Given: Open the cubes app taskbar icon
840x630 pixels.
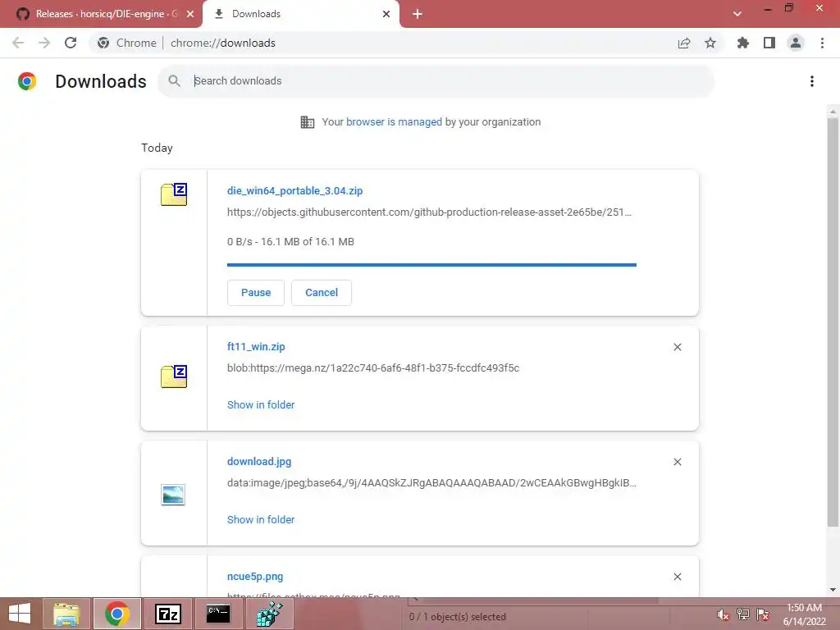Looking at the screenshot, I should click(x=269, y=614).
